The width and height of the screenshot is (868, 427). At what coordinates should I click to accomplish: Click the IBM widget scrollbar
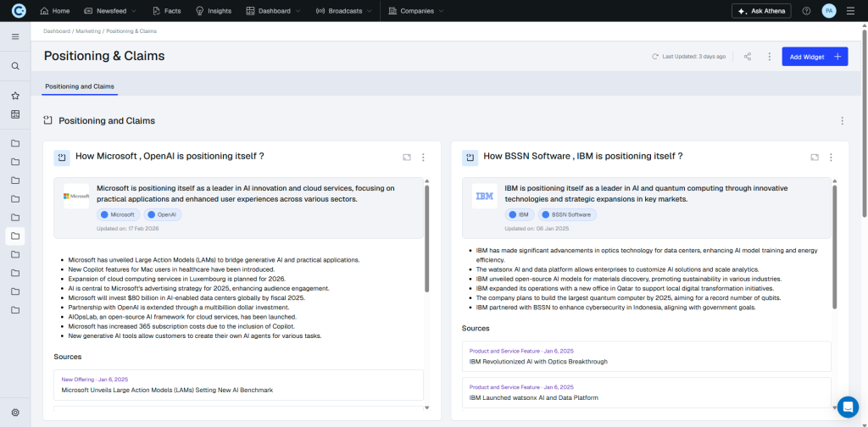pos(835,247)
